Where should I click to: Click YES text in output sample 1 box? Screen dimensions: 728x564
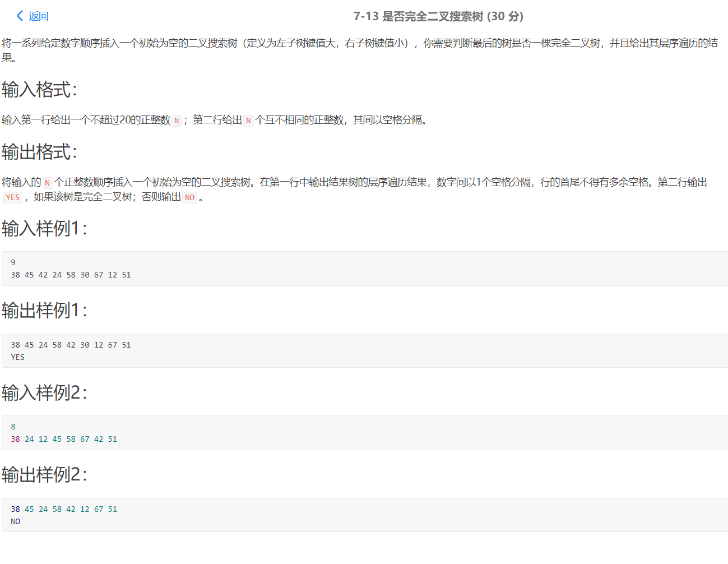tap(17, 357)
